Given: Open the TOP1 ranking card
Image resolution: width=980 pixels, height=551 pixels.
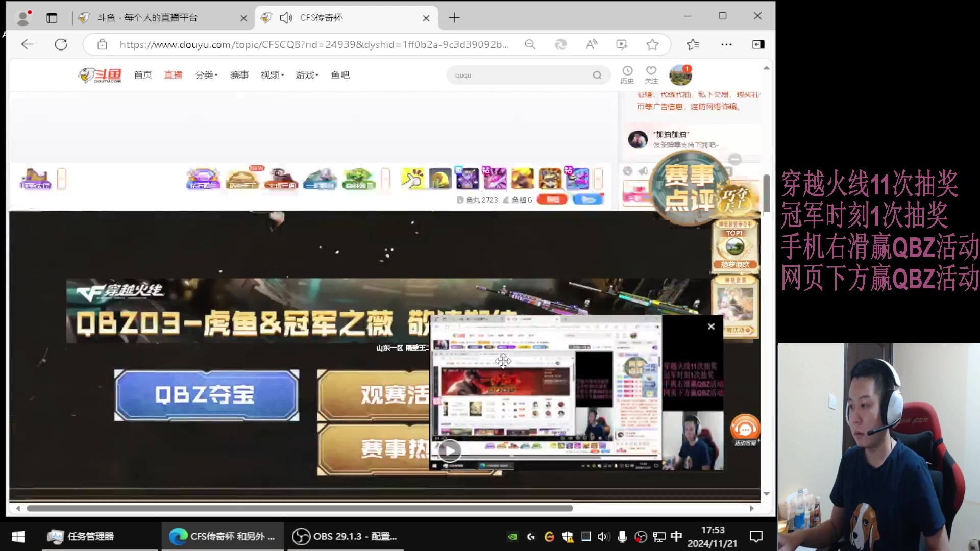Looking at the screenshot, I should click(x=735, y=246).
